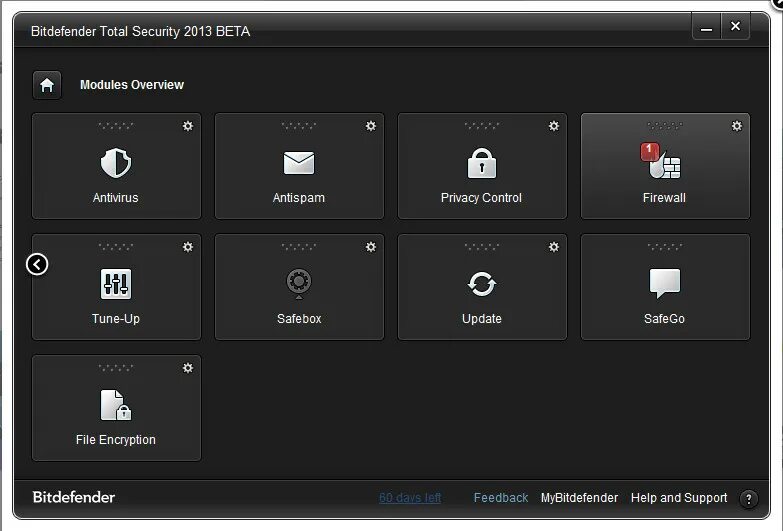Image resolution: width=783 pixels, height=531 pixels.
Task: Open the SafeGo speech bubble icon
Action: (x=665, y=283)
